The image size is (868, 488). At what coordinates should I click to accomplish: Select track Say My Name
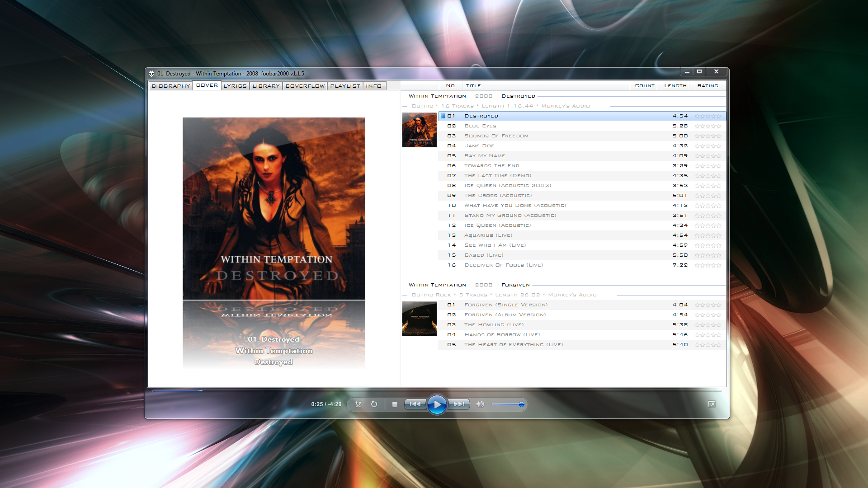click(582, 156)
